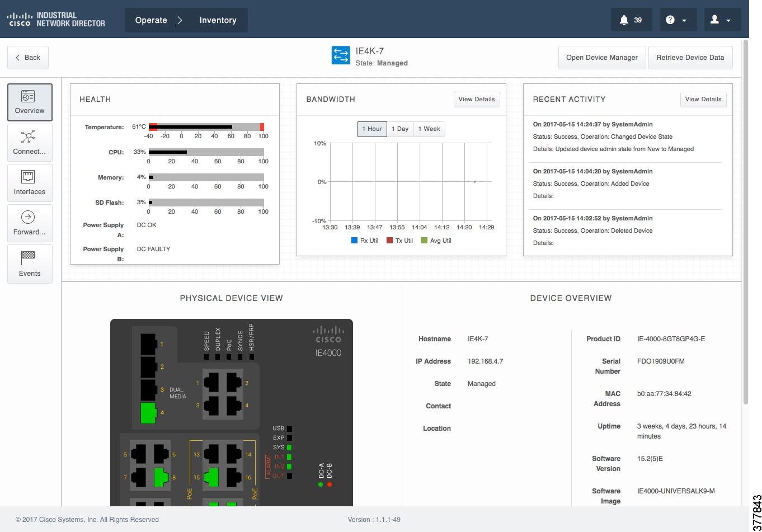Select port 7 on the switch
Viewport: 762px width, 532px height.
point(140,477)
